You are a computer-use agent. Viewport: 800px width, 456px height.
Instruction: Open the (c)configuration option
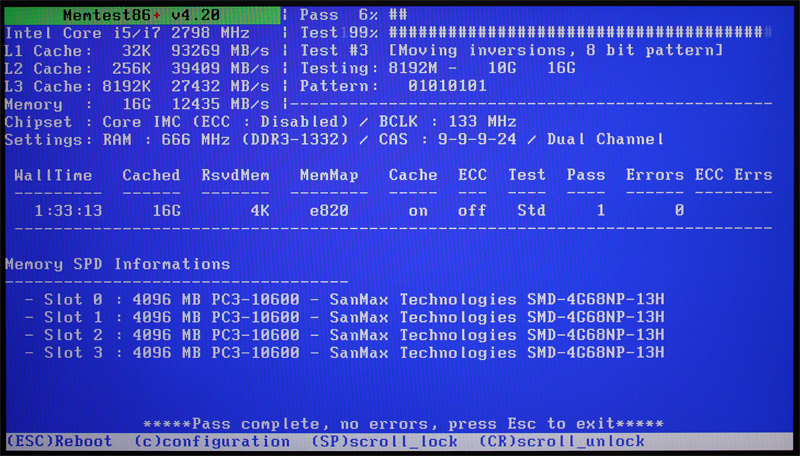click(212, 441)
